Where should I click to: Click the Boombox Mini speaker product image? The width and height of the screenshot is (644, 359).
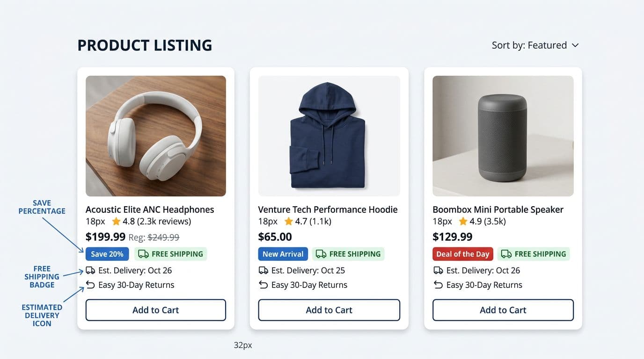pos(503,136)
